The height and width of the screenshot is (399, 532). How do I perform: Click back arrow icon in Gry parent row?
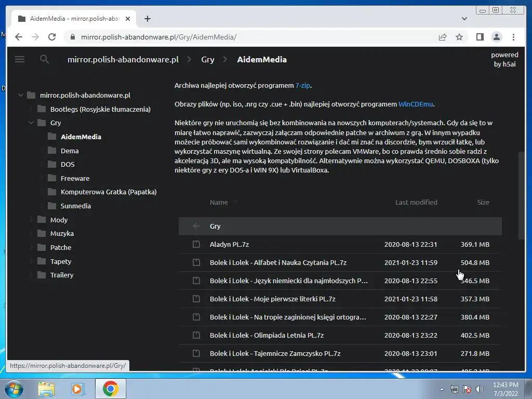[196, 226]
